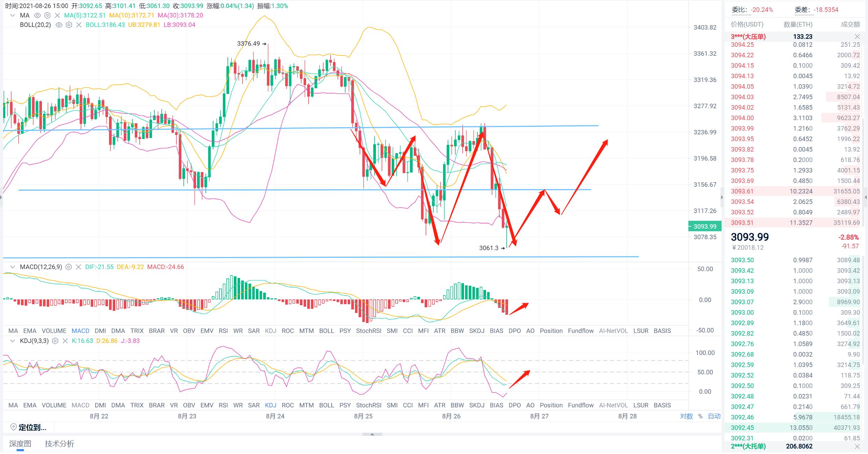
Task: Toggle 对数 logarithmic scale
Action: pos(686,416)
